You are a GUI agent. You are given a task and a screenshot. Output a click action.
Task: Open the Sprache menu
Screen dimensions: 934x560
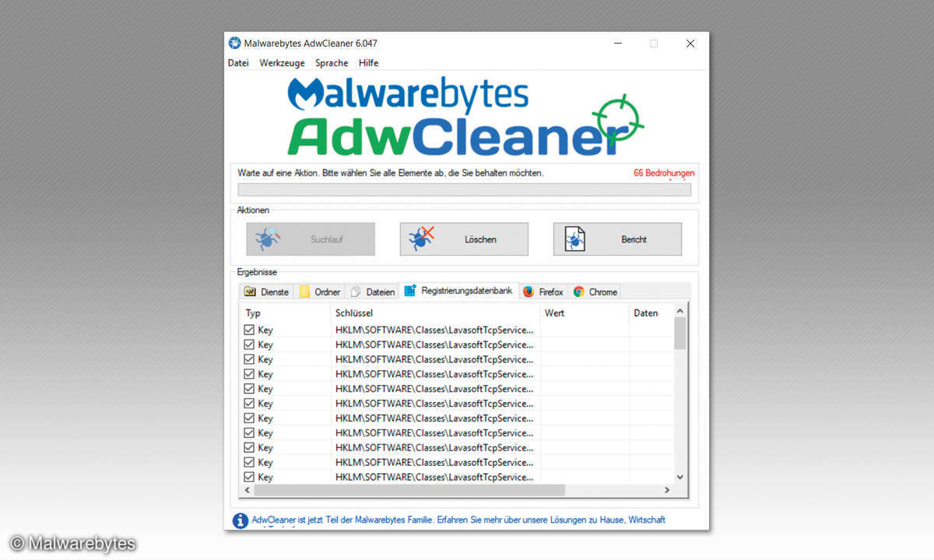332,63
